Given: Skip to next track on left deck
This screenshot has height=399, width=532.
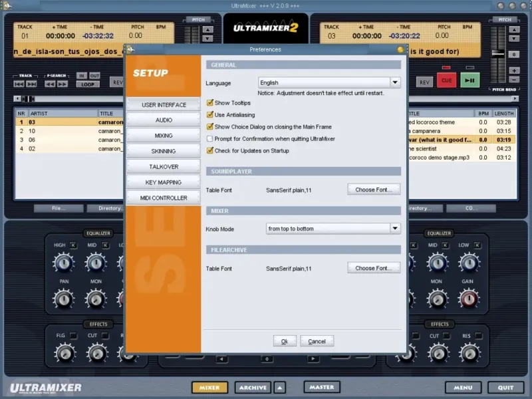Looking at the screenshot, I should [x=31, y=84].
